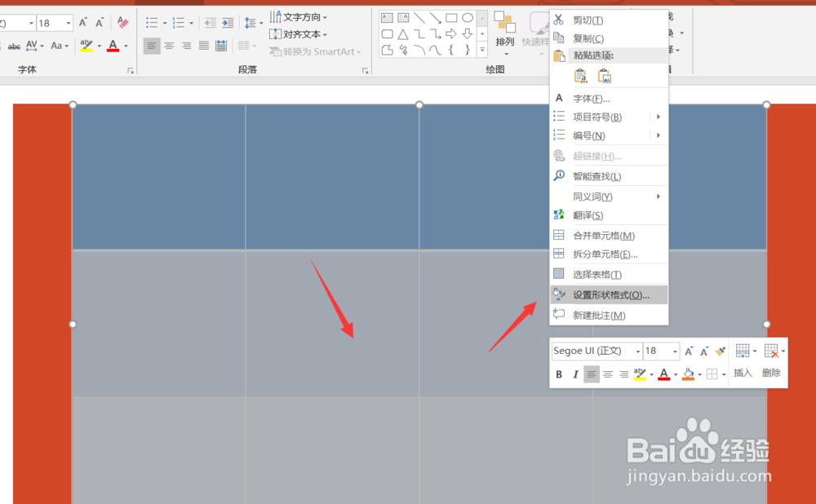Screen dimensions: 816x504
Task: Open the line spacing options
Action: tap(253, 23)
